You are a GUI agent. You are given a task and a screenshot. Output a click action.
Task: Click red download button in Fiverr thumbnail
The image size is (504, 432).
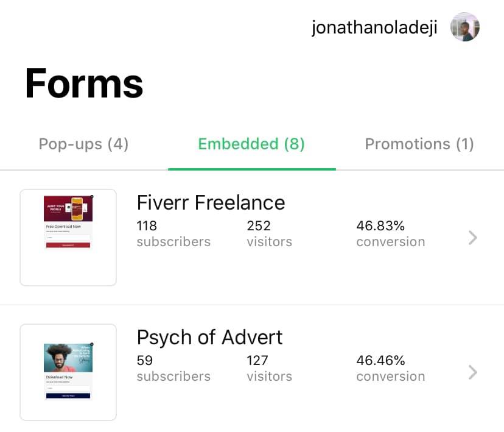68,245
